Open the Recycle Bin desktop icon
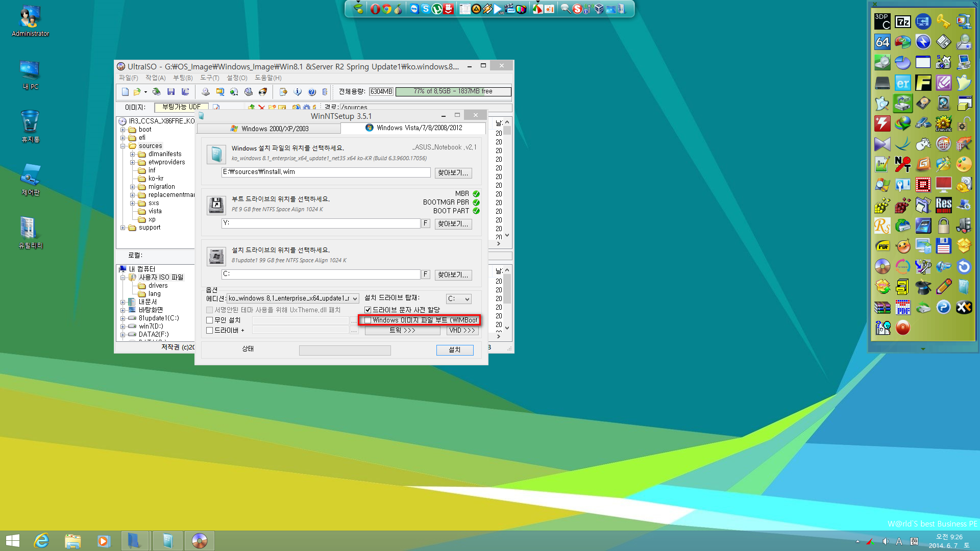This screenshot has height=551, width=980. coord(30,126)
